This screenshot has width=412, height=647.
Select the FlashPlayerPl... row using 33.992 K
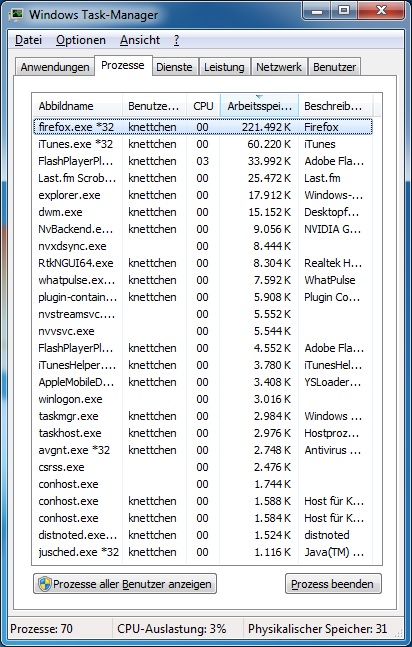[x=203, y=161]
